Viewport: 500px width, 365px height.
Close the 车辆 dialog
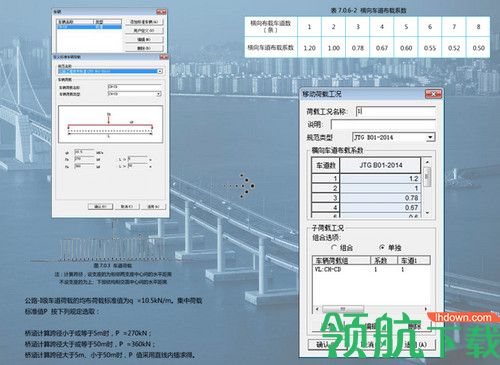(x=162, y=12)
